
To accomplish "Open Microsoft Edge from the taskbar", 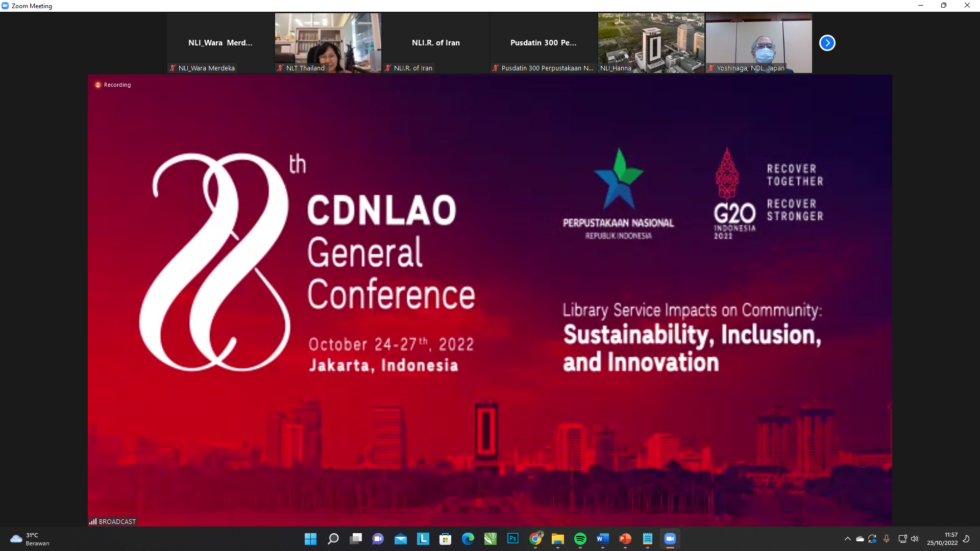I will (x=468, y=539).
